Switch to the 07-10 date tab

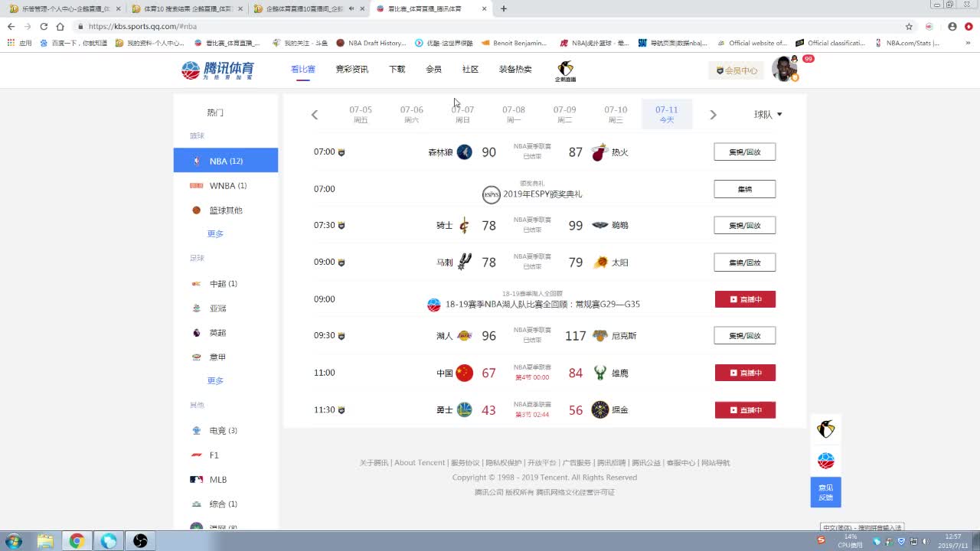(x=616, y=114)
